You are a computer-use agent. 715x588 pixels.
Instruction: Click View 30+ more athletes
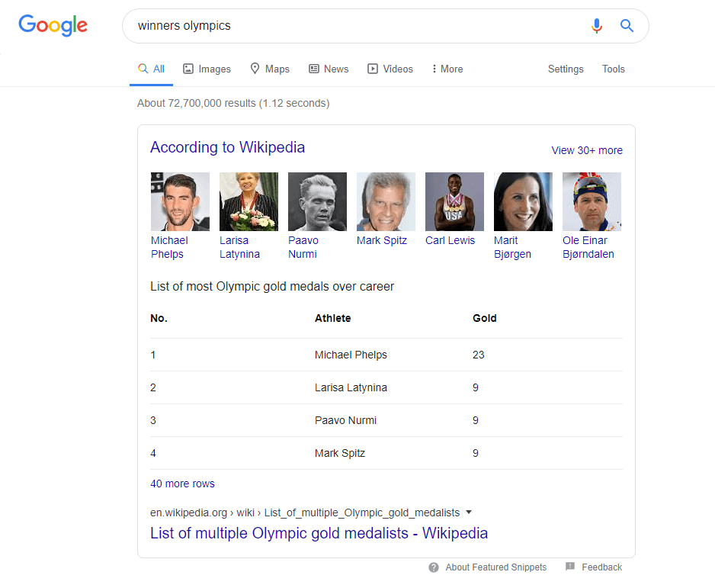point(586,150)
